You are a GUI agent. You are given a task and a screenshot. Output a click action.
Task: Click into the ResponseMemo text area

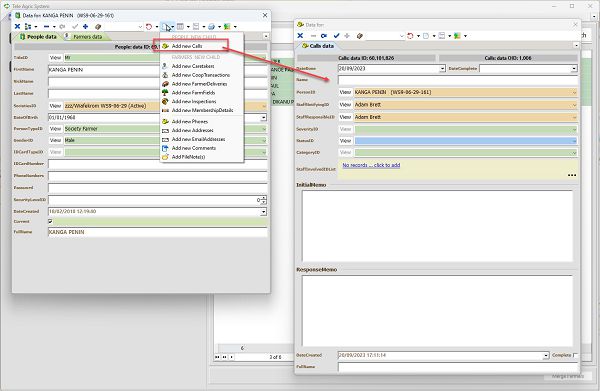[x=437, y=311]
